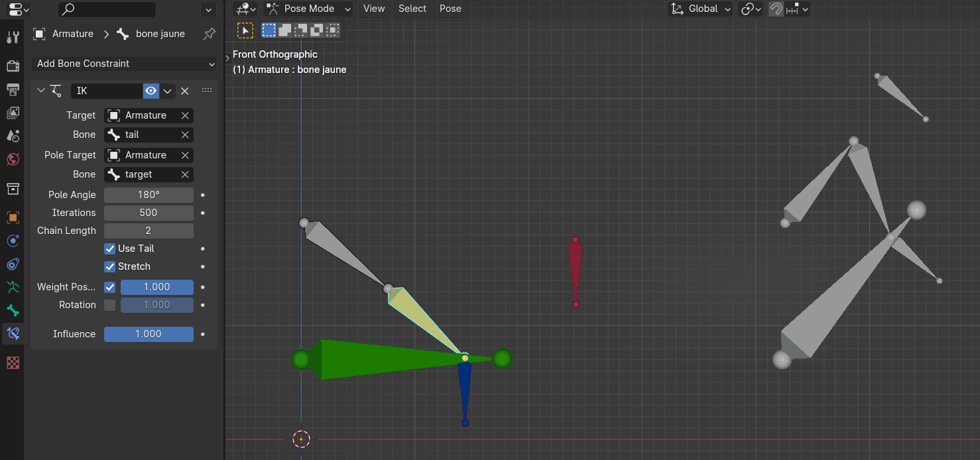This screenshot has height=460, width=980.
Task: Open the Bone Constraint properties tab
Action: 13,333
